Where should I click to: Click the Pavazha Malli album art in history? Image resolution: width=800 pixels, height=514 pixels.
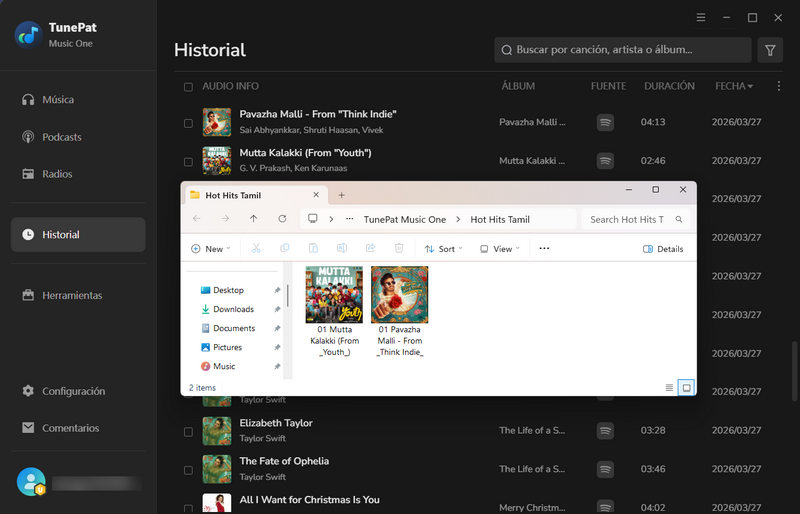pyautogui.click(x=217, y=122)
